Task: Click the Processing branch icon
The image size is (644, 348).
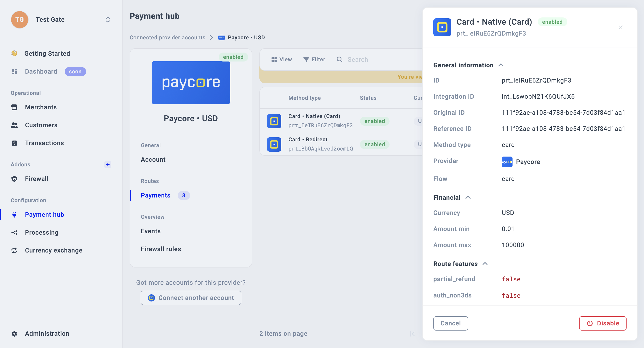Action: point(14,233)
